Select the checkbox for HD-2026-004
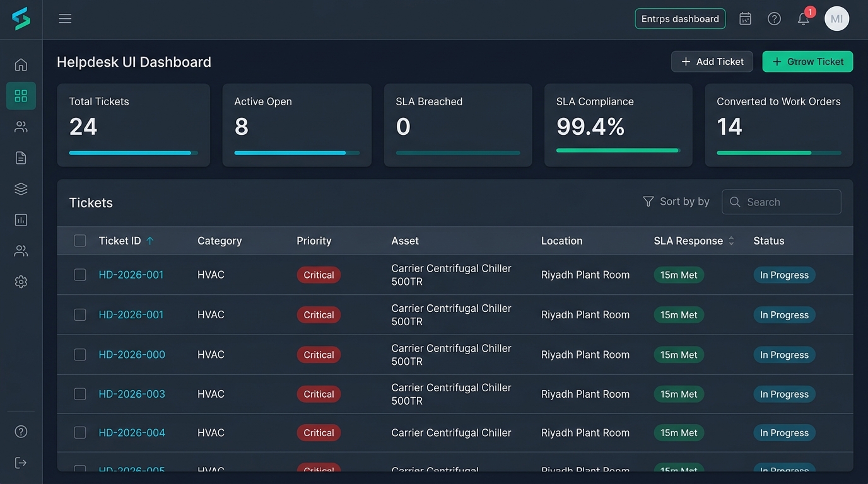The image size is (868, 484). tap(80, 433)
